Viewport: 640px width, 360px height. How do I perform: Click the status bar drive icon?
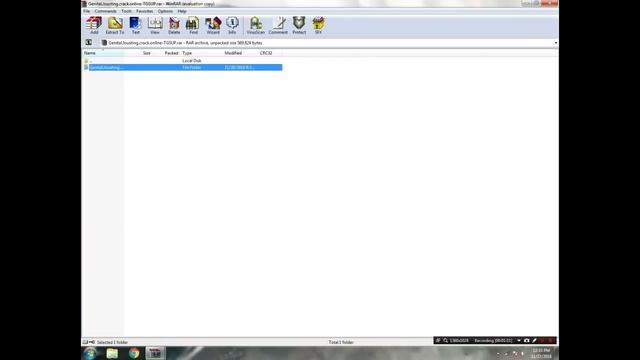pyautogui.click(x=85, y=342)
